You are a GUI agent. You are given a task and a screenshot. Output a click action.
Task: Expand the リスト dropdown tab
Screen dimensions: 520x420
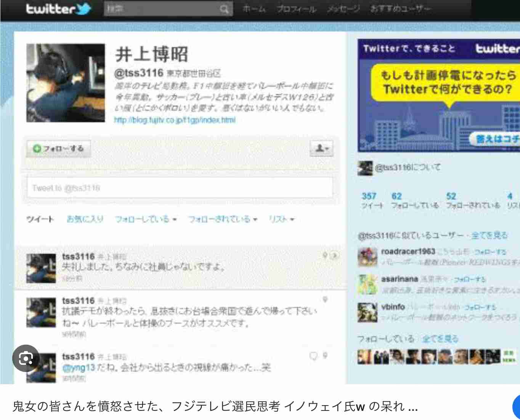click(282, 219)
